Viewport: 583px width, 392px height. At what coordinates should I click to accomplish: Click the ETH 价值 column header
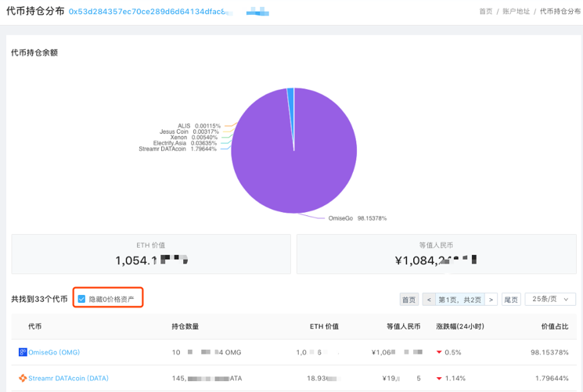point(324,326)
